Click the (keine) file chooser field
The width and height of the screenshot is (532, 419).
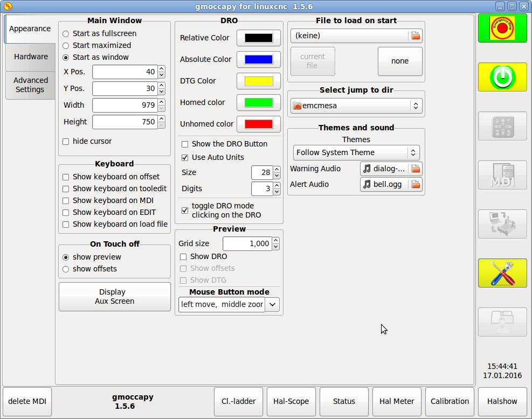tap(356, 36)
